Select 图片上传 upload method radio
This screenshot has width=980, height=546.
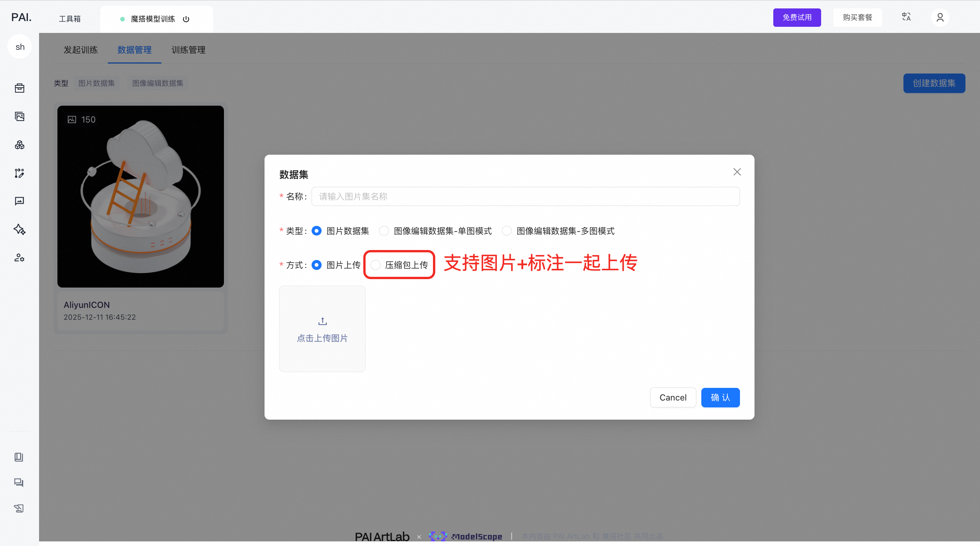[317, 265]
